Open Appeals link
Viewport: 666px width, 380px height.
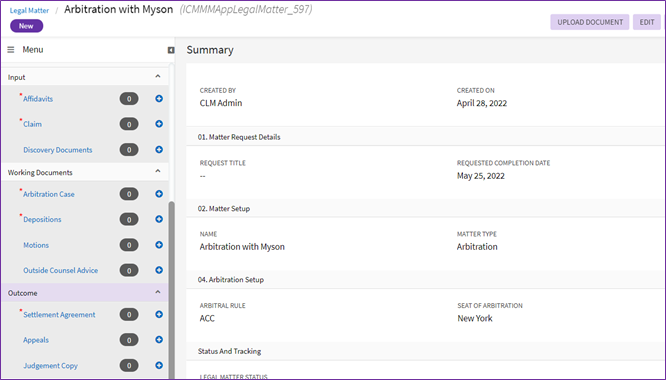(x=36, y=340)
